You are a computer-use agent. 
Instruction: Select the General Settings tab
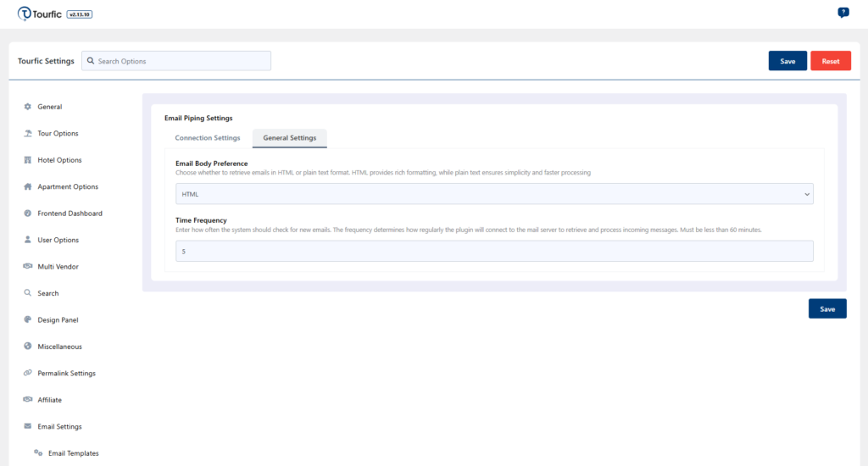[290, 138]
